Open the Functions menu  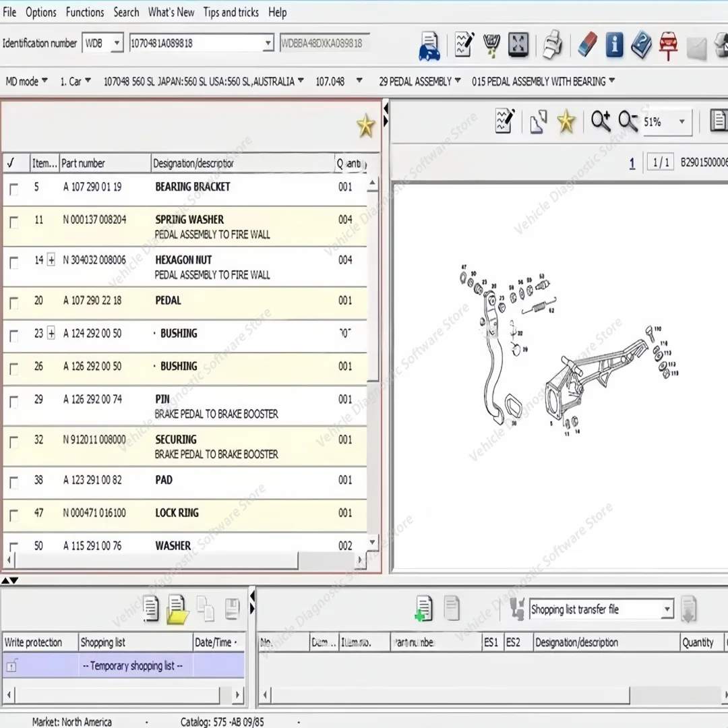pyautogui.click(x=85, y=12)
